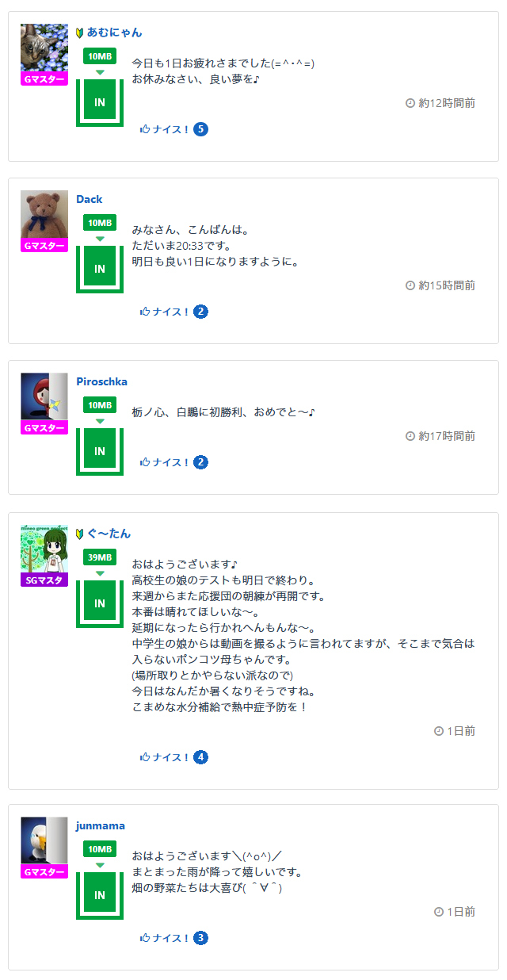
Task: Click the cat avatar of あむにゃん
Action: (44, 48)
